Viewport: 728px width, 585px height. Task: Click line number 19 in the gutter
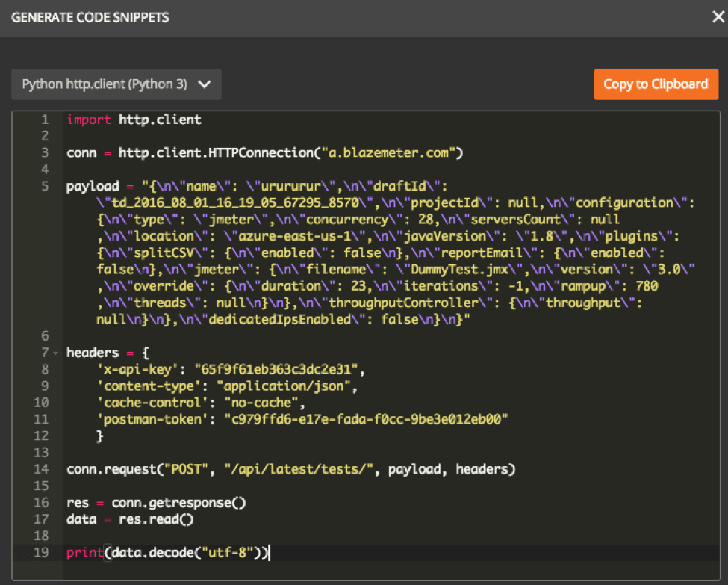(x=41, y=552)
